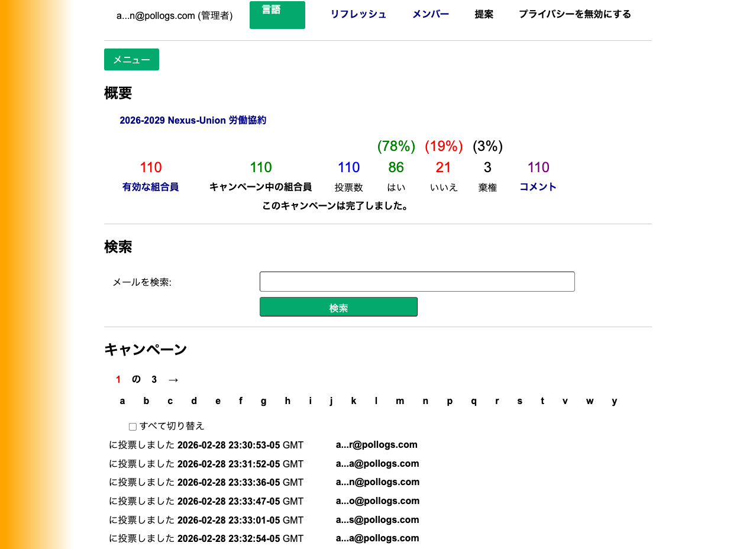This screenshot has width=756, height=549.
Task: Filter members by letter a
Action: point(122,401)
